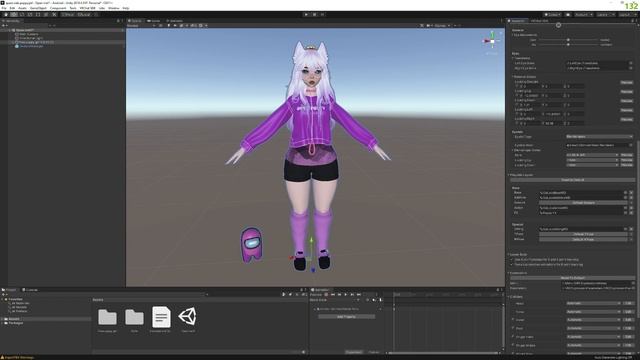Click Reset to Default under Playable Layers
This screenshot has width=640, height=360.
[573, 180]
